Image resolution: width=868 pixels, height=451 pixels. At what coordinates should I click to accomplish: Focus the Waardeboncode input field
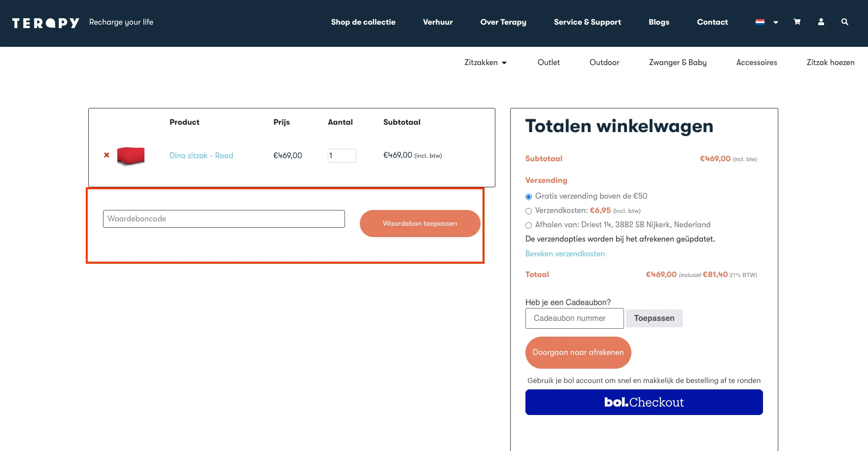pyautogui.click(x=224, y=219)
